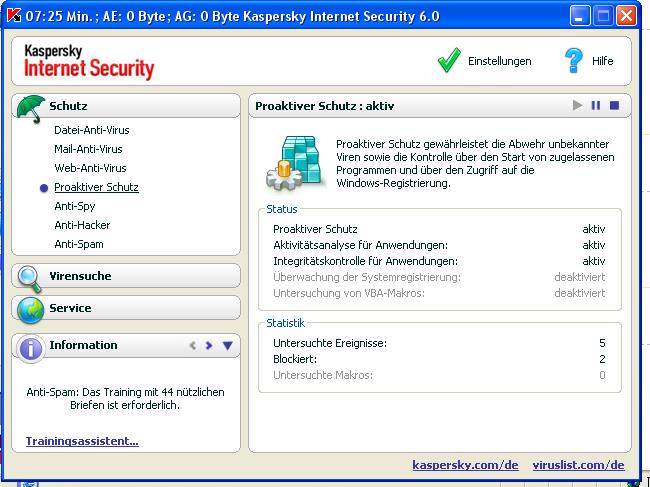Start proactive protection with the play button
Screen dimensions: 650x487
pyautogui.click(x=577, y=105)
